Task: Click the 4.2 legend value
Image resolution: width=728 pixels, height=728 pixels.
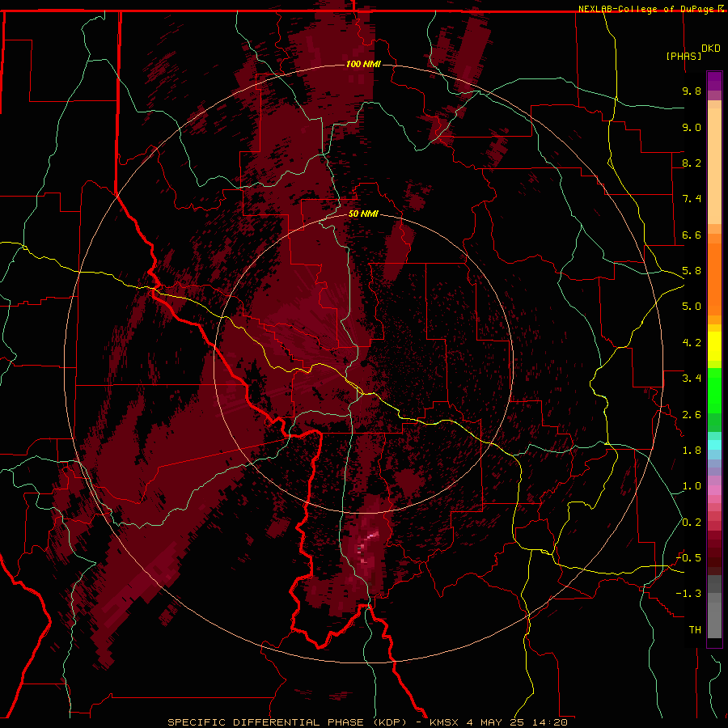Action: pos(692,343)
